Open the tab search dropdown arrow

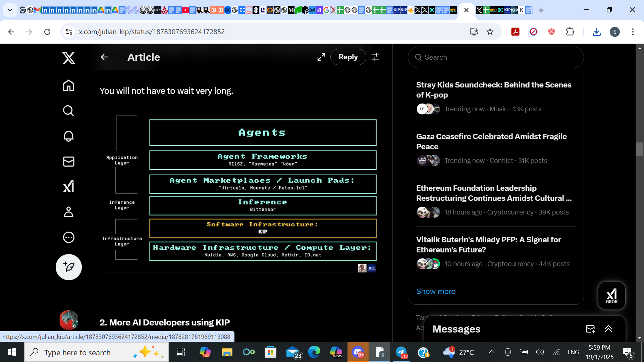point(10,10)
